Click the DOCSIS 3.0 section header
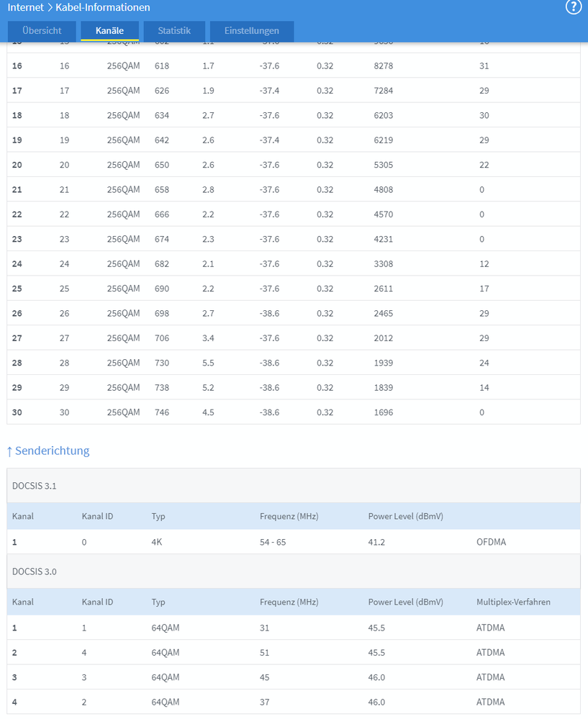Screen dimensions: 588x719 tap(294, 571)
